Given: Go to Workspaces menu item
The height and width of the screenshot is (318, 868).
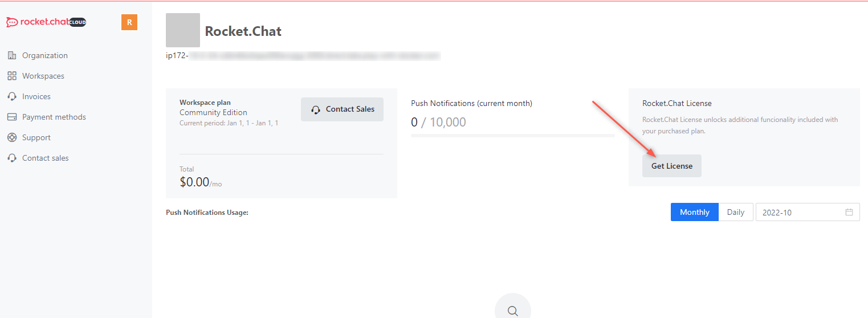Looking at the screenshot, I should point(43,76).
